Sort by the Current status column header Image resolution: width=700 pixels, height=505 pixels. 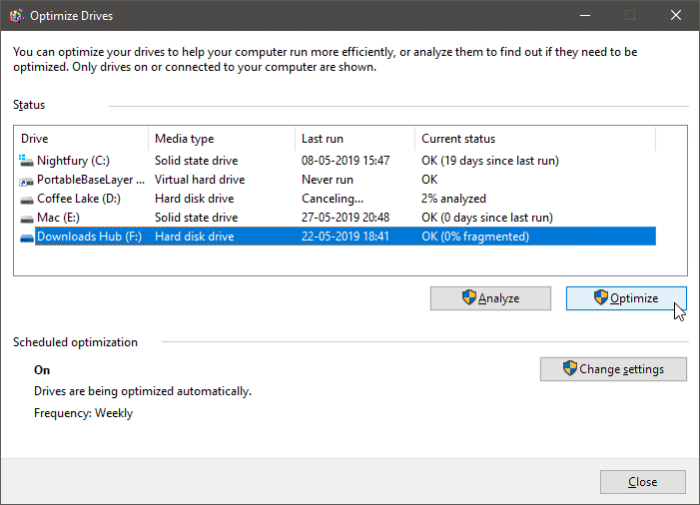point(535,139)
